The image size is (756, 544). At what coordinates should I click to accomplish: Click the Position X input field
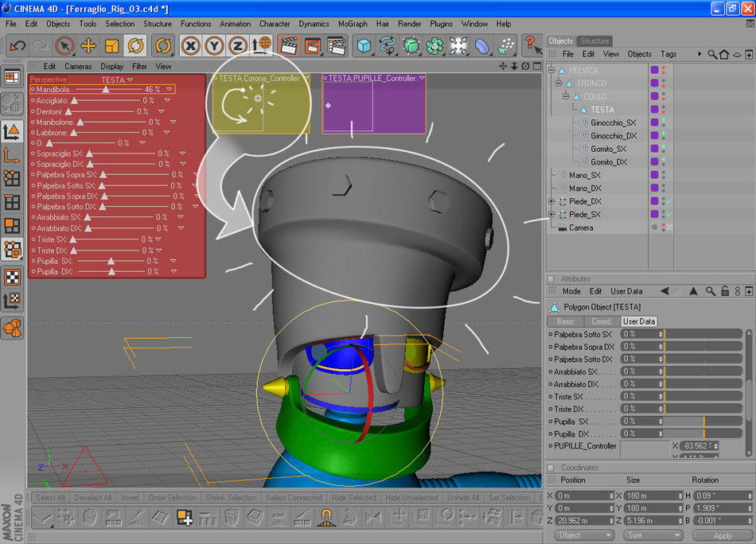click(x=584, y=495)
